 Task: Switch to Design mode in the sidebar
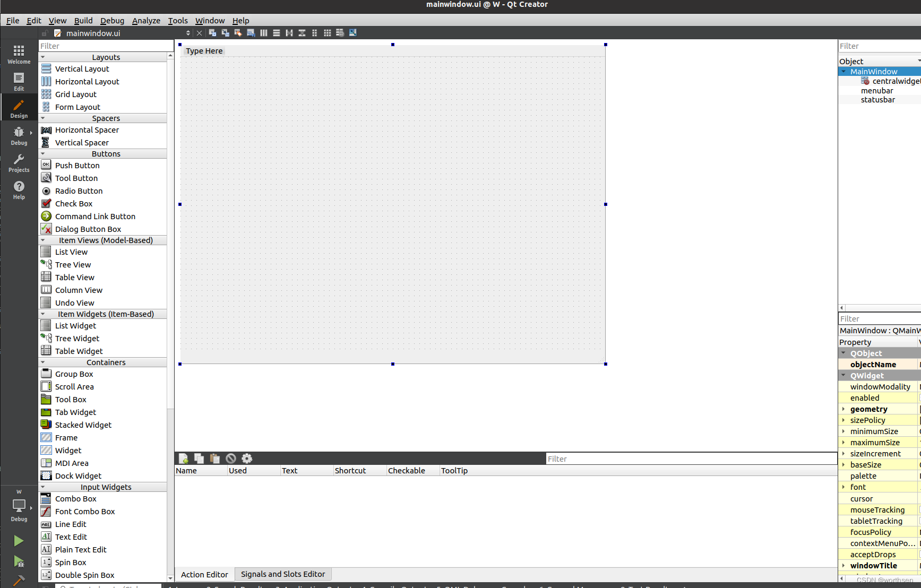(x=19, y=107)
